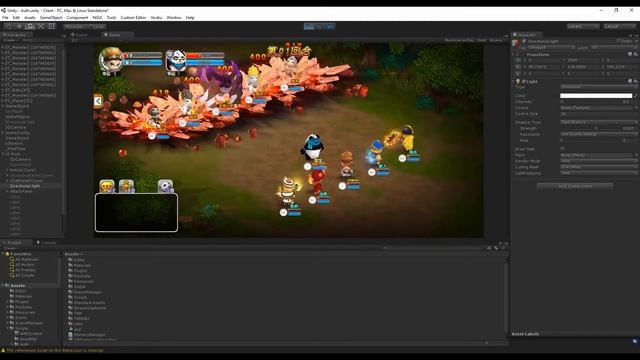Select the Rect Transform tool
The width and height of the screenshot is (640, 360).
coord(52,26)
